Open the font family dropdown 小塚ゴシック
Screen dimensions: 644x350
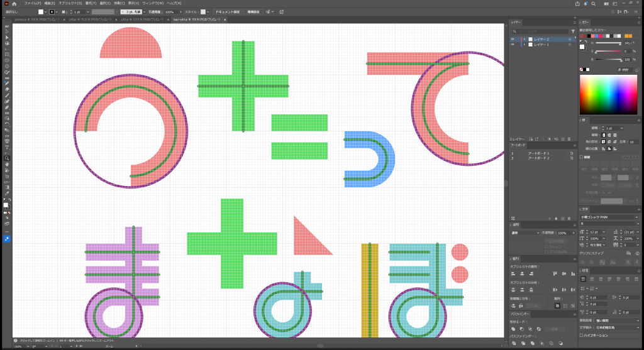[x=607, y=217]
